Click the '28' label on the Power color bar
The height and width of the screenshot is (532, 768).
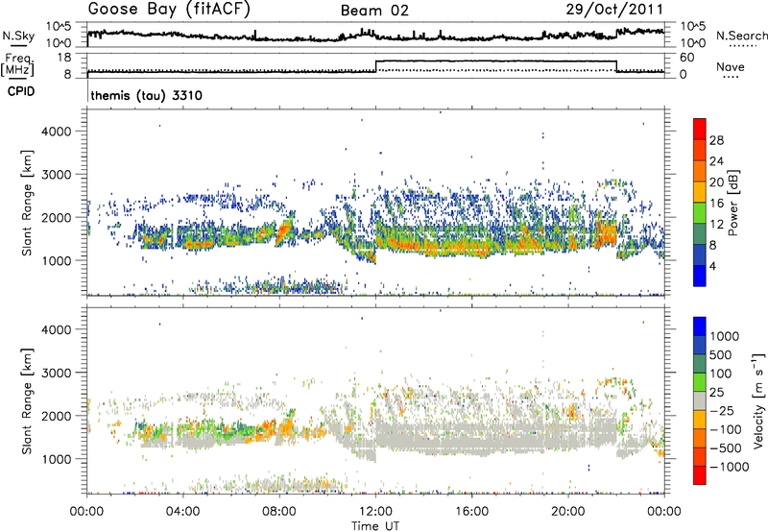[716, 140]
